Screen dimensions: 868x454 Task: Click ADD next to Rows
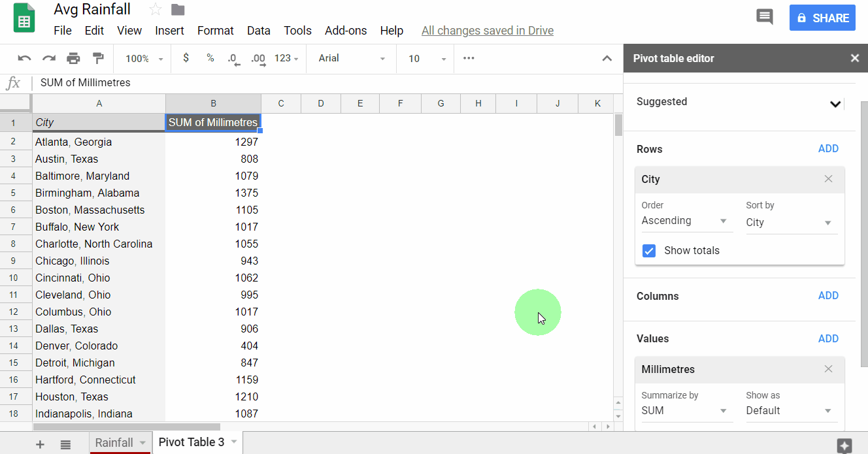[828, 149]
